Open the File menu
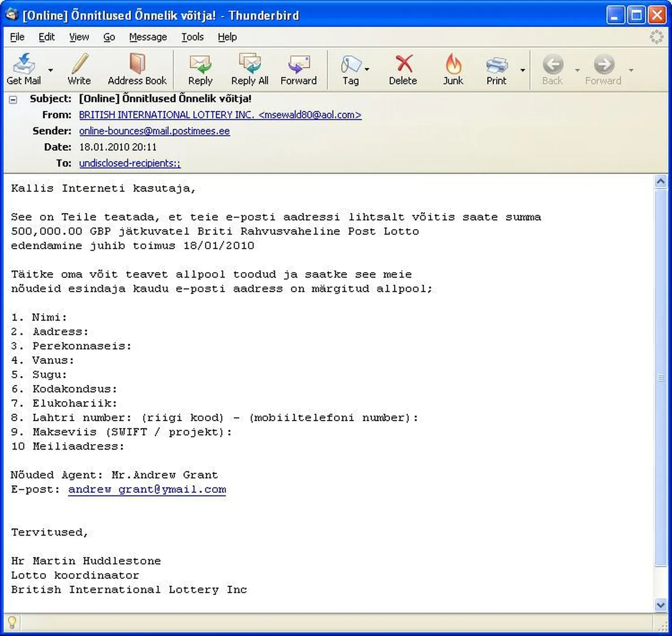The image size is (672, 636). (17, 37)
